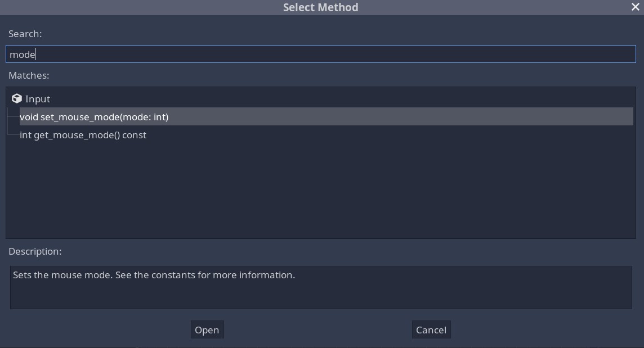Open the selected set_mouse_mode method
Image resolution: width=644 pixels, height=348 pixels.
(207, 329)
